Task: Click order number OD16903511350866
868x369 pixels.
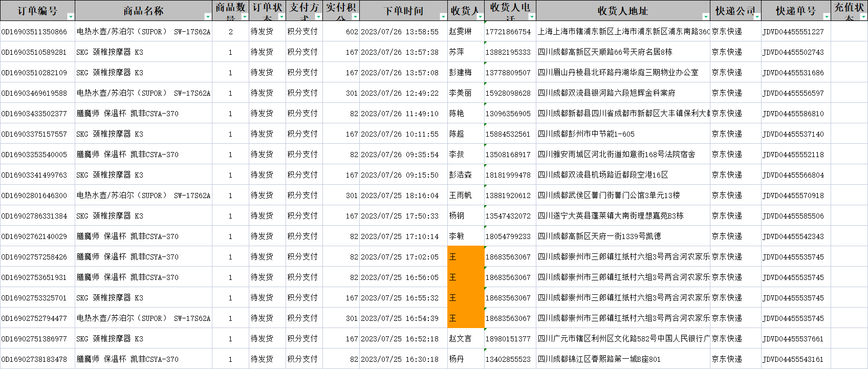Action: point(34,32)
